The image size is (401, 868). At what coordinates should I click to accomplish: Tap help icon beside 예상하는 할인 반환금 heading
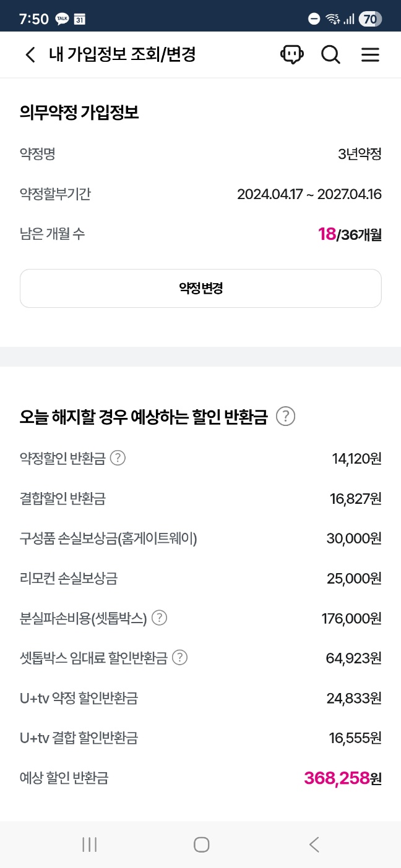tap(285, 417)
